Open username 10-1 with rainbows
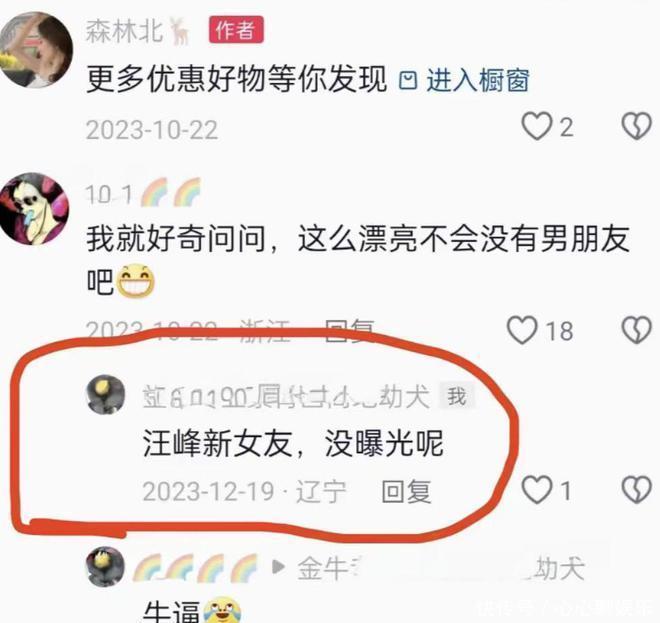The width and height of the screenshot is (660, 623). pyautogui.click(x=143, y=193)
